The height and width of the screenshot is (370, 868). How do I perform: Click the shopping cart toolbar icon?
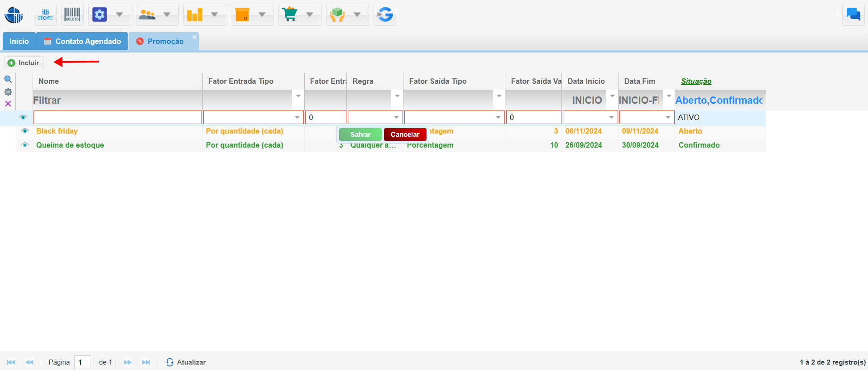[x=290, y=15]
